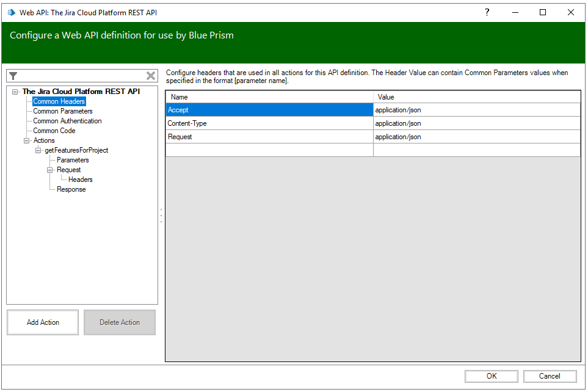Collapse the getFeaturesForProject node
588x392 pixels.
click(38, 150)
